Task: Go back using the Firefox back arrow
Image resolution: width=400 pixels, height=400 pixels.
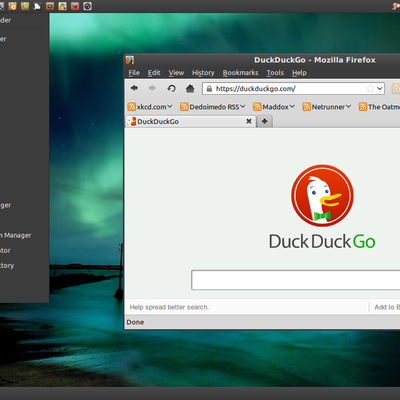Action: coord(134,88)
